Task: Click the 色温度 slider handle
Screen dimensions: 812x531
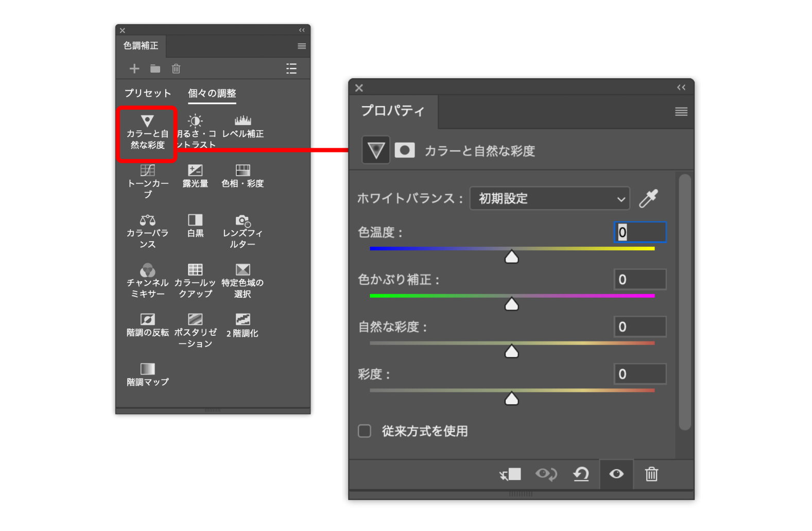Action: tap(511, 257)
